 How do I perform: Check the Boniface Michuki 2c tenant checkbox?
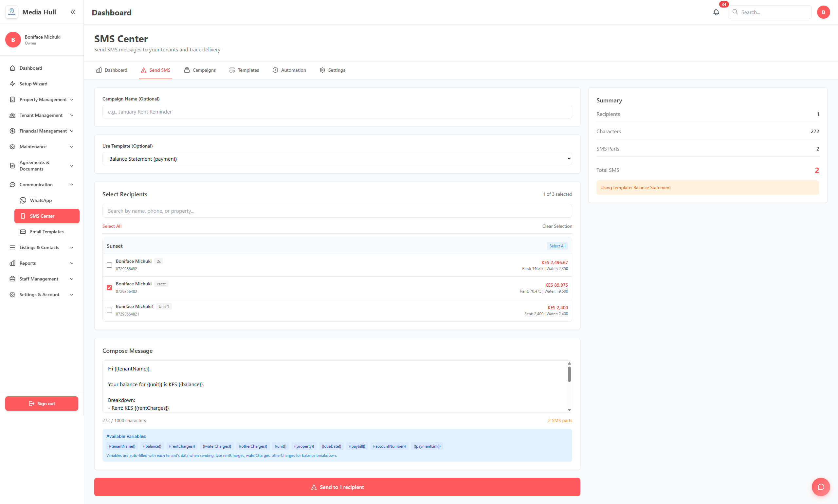pyautogui.click(x=109, y=265)
